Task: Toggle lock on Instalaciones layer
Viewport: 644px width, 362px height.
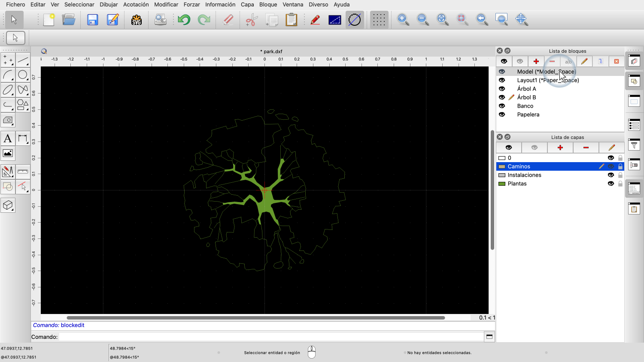Action: click(620, 175)
